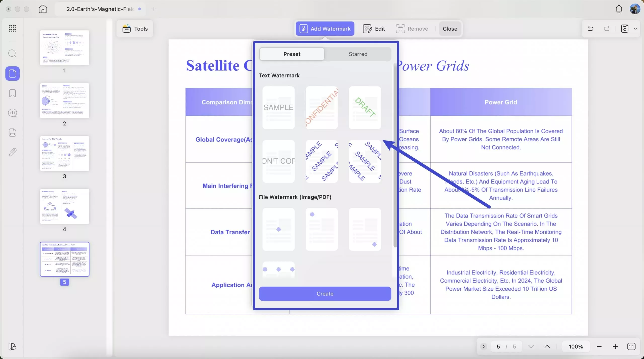Image resolution: width=644 pixels, height=359 pixels.
Task: Click the watermark panel scrollbar
Action: click(x=395, y=155)
